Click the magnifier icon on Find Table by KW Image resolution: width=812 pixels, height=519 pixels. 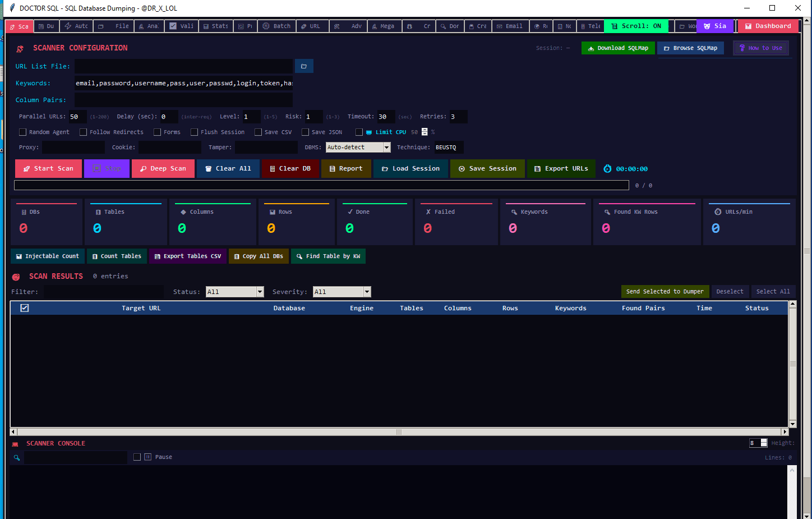[299, 256]
